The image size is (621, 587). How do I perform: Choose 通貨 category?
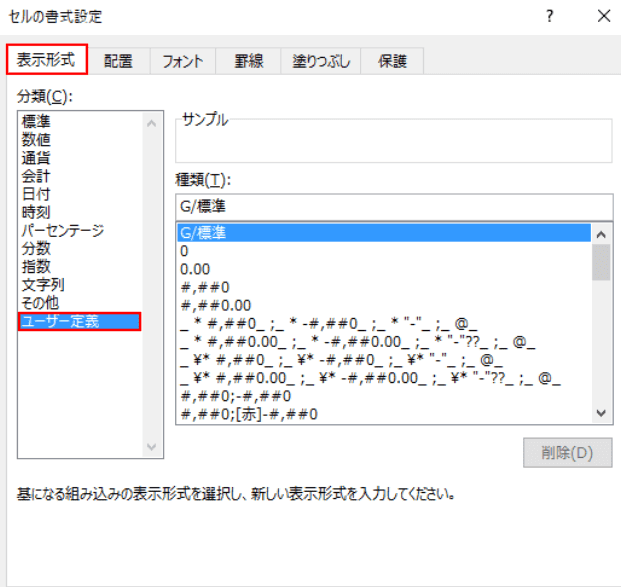[80, 158]
